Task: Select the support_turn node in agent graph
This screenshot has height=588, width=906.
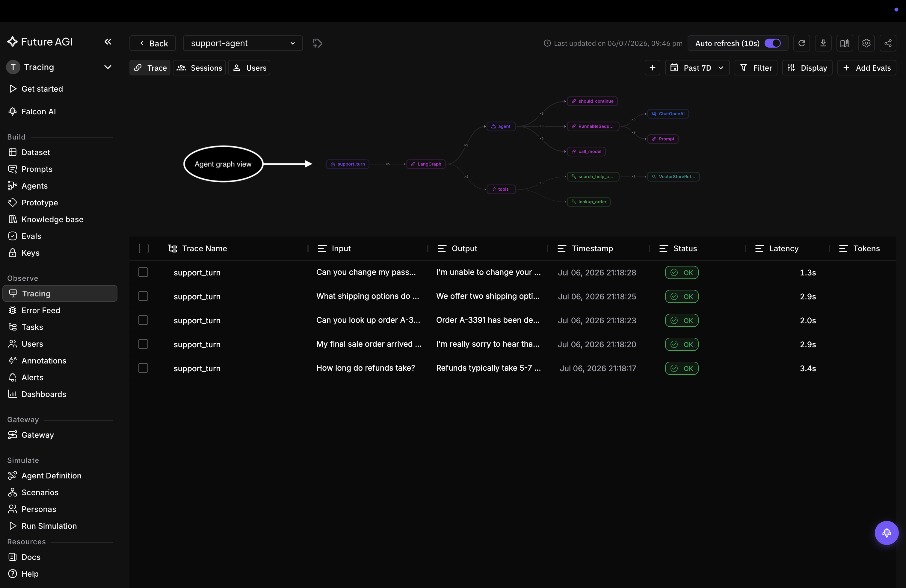Action: [x=348, y=164]
